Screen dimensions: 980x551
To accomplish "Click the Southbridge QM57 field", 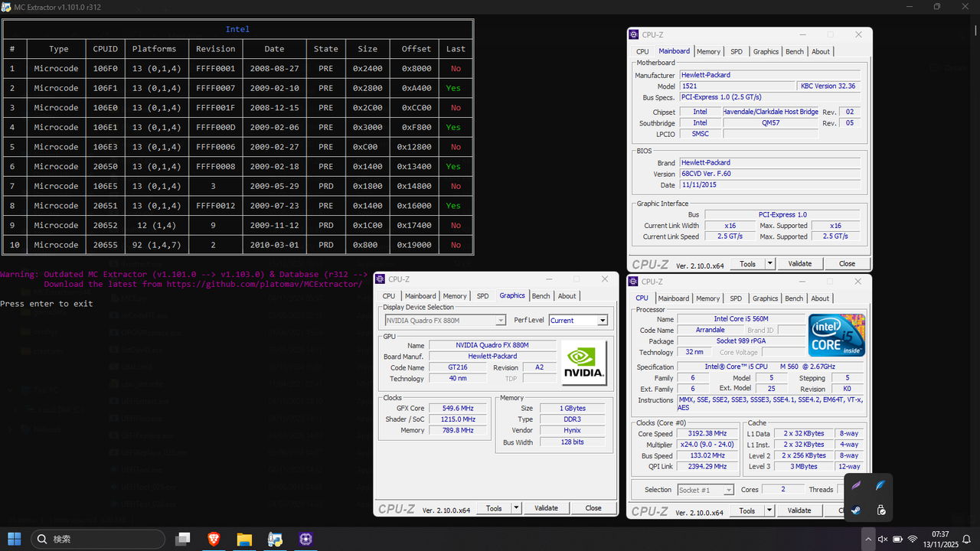I will coord(770,122).
